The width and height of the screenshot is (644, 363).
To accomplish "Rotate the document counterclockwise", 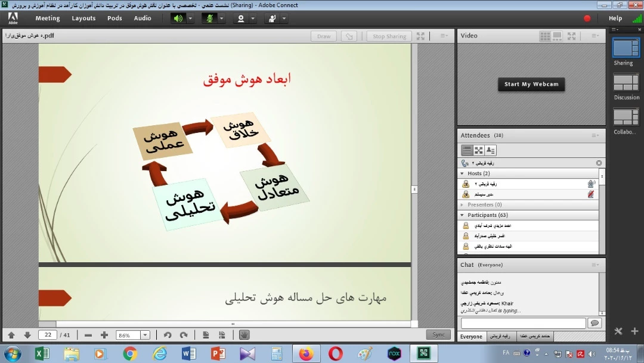I will point(168,335).
